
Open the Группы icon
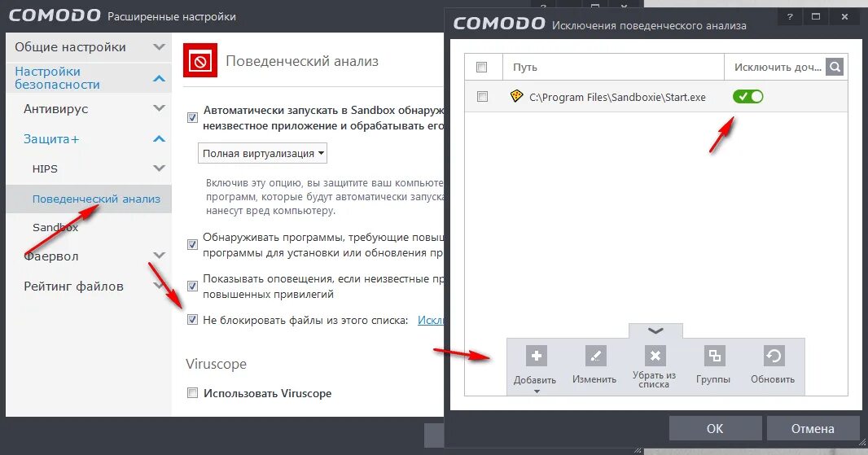(714, 356)
